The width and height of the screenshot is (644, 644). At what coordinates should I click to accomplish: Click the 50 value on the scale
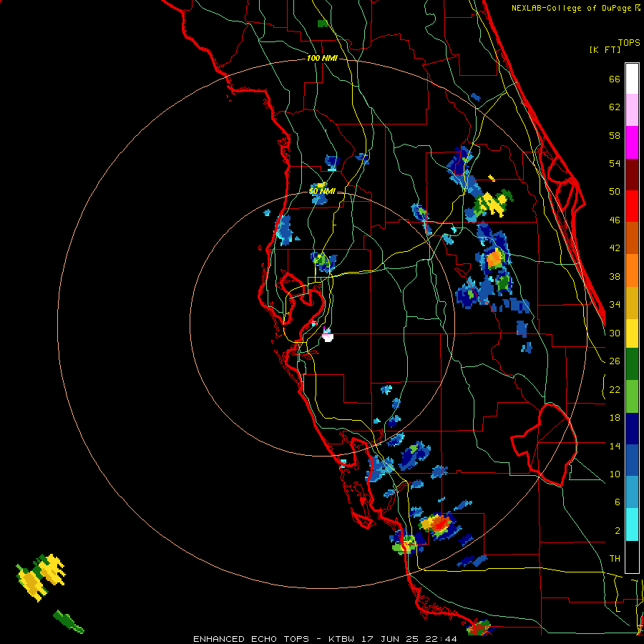click(x=615, y=192)
